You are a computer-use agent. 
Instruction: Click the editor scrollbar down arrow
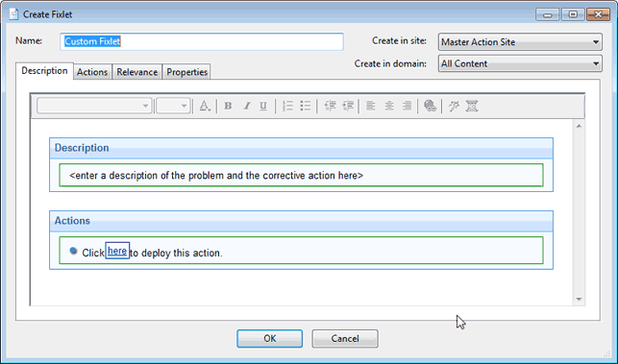pyautogui.click(x=579, y=299)
